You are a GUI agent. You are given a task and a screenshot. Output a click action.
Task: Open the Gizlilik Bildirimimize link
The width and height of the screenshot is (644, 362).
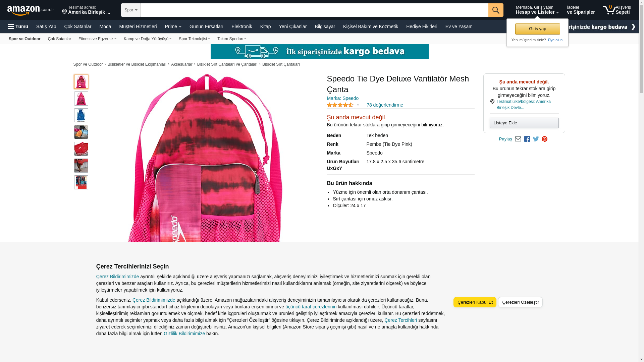click(x=184, y=334)
